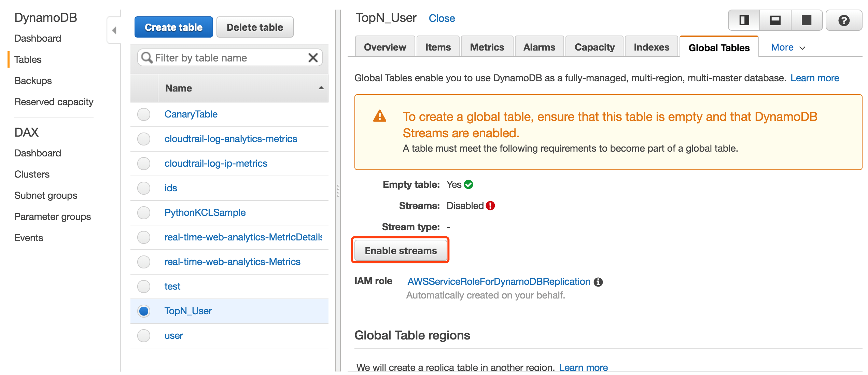The height and width of the screenshot is (375, 868).
Task: Switch to the Indexes tab
Action: [x=651, y=47]
